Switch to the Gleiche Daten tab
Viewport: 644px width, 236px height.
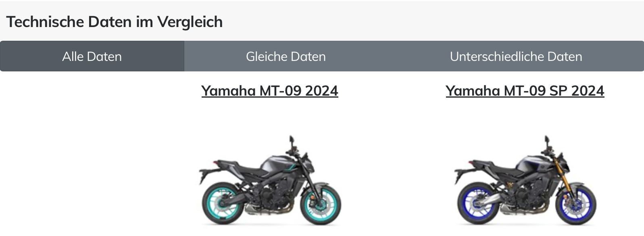click(286, 56)
